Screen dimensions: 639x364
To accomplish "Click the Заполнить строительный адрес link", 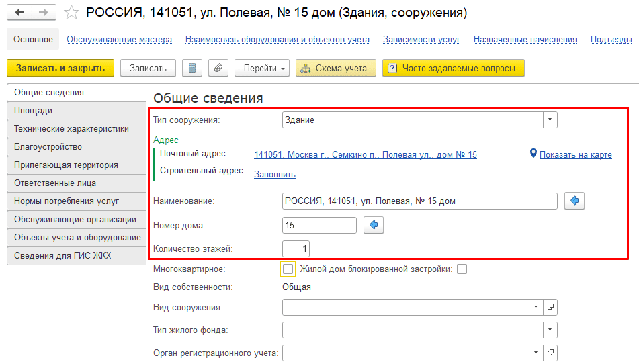I will tap(274, 175).
